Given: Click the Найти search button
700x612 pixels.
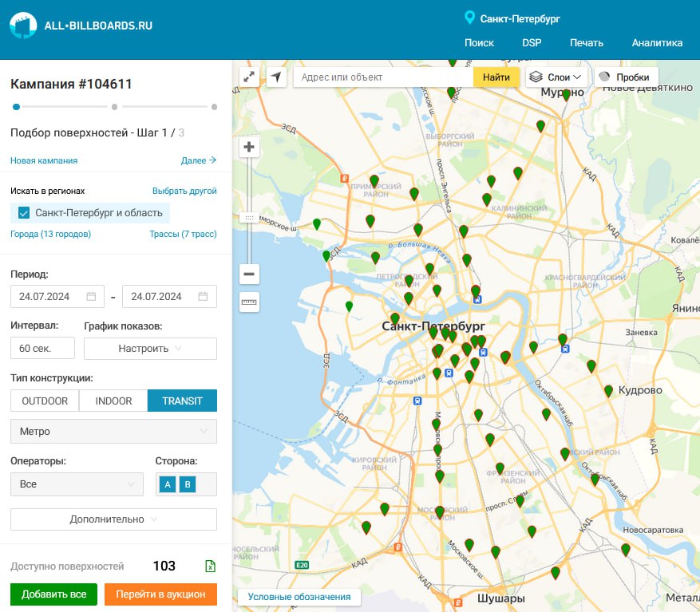Looking at the screenshot, I should tap(496, 77).
